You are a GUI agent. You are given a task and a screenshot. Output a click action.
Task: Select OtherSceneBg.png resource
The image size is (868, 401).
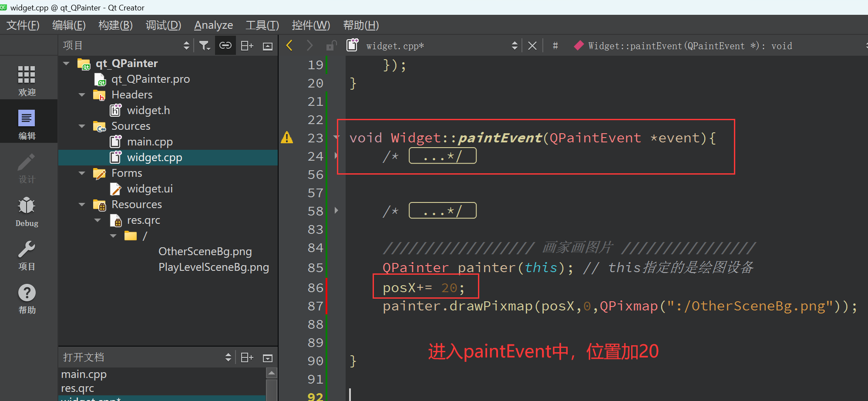205,252
